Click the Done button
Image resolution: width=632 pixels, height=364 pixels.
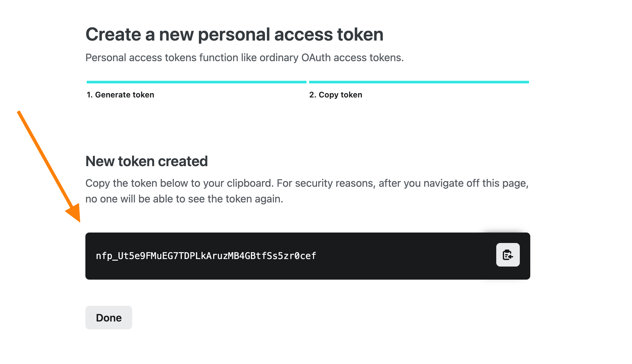[109, 317]
